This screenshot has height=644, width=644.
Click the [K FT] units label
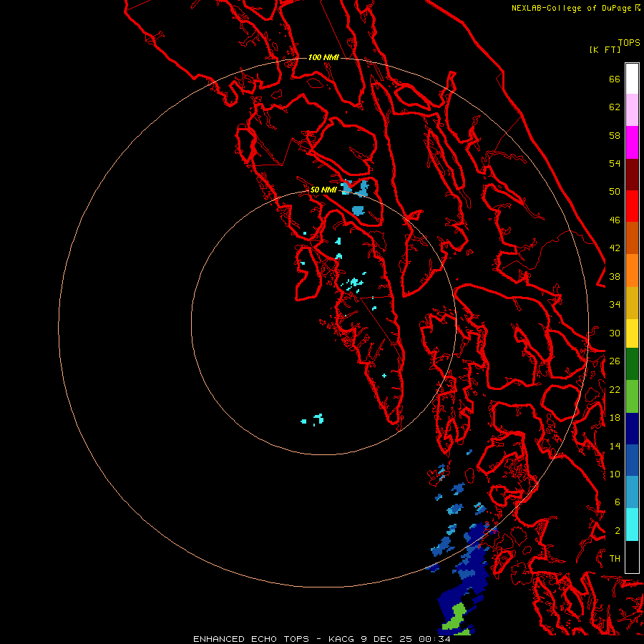coord(605,50)
